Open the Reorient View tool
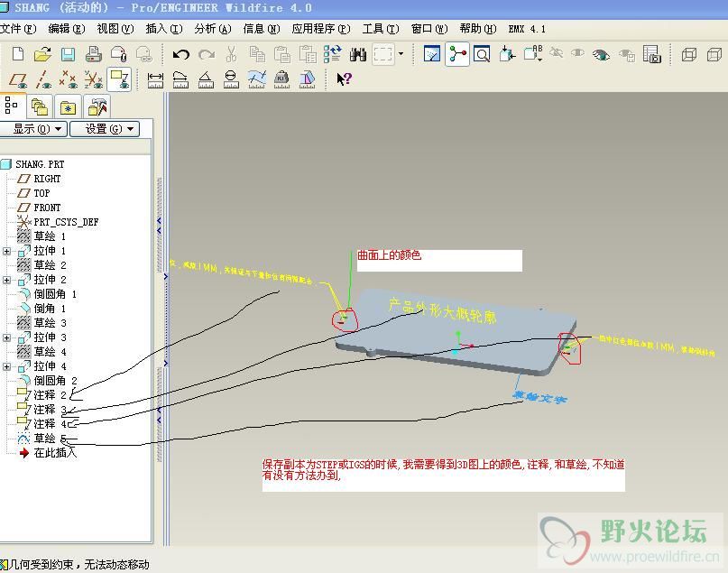The image size is (728, 573). tap(507, 54)
